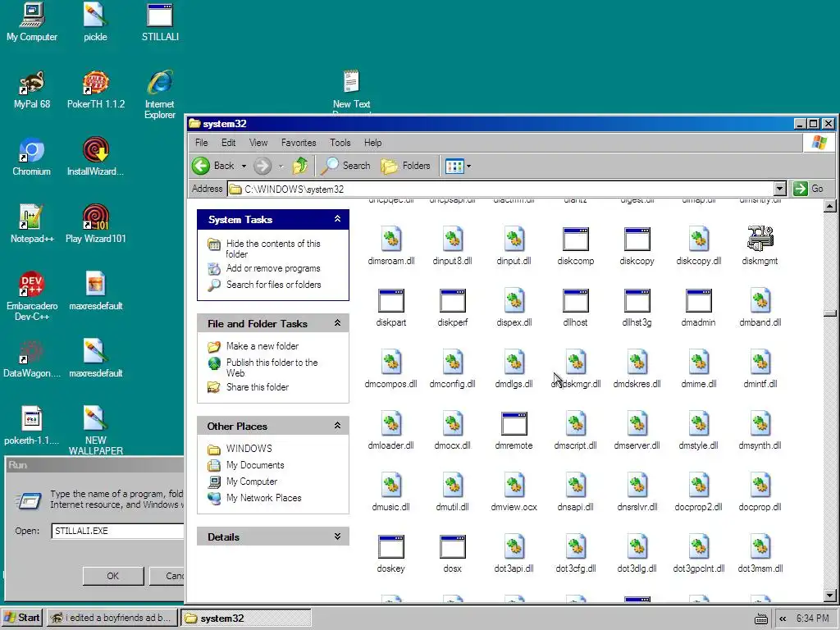The width and height of the screenshot is (840, 630).
Task: Select the STILLALI desktop icon
Action: pos(160,21)
